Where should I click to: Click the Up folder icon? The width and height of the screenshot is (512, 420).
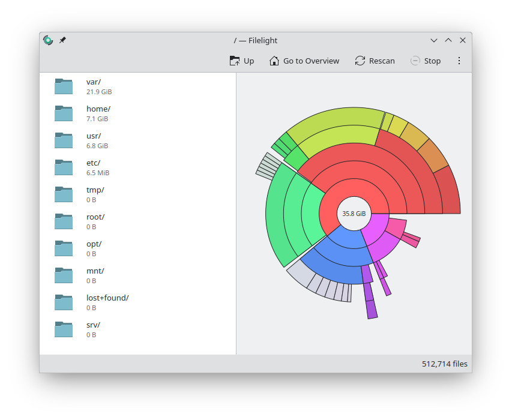pyautogui.click(x=235, y=61)
